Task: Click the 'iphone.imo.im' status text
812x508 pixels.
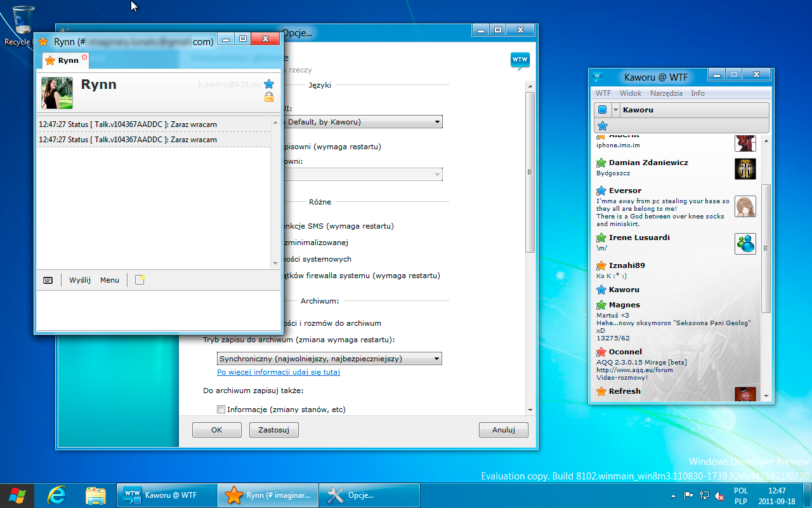Action: point(618,145)
